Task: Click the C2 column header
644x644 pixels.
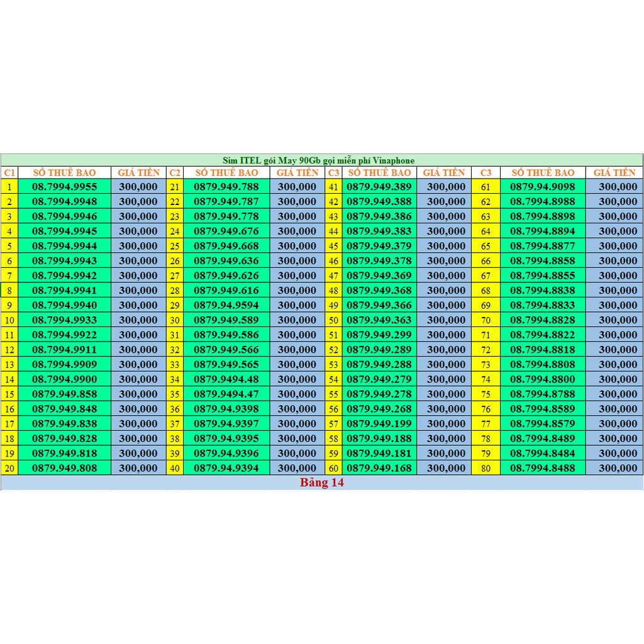Action: click(x=175, y=172)
